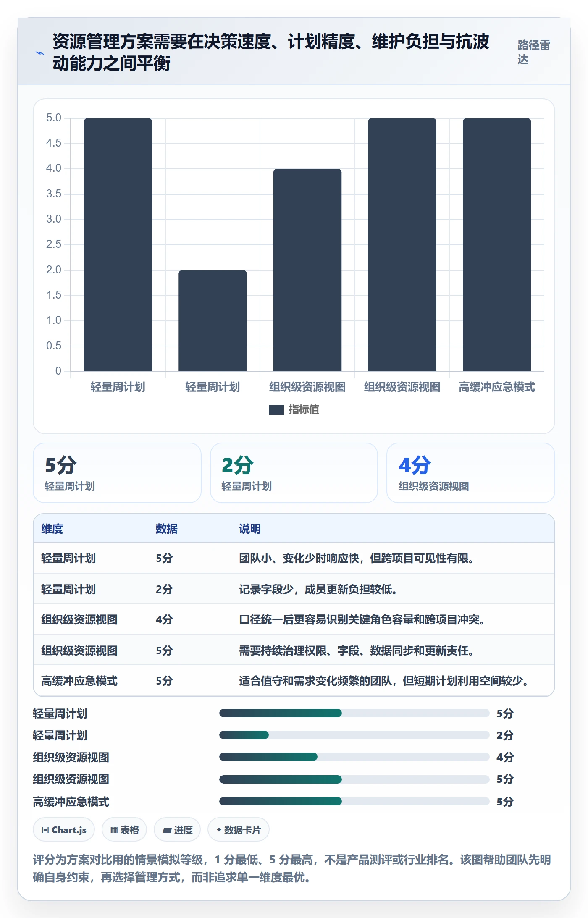Screen dimensions: 588x918
Task: Click the table grid icon on 表格 chip
Action: click(x=114, y=830)
